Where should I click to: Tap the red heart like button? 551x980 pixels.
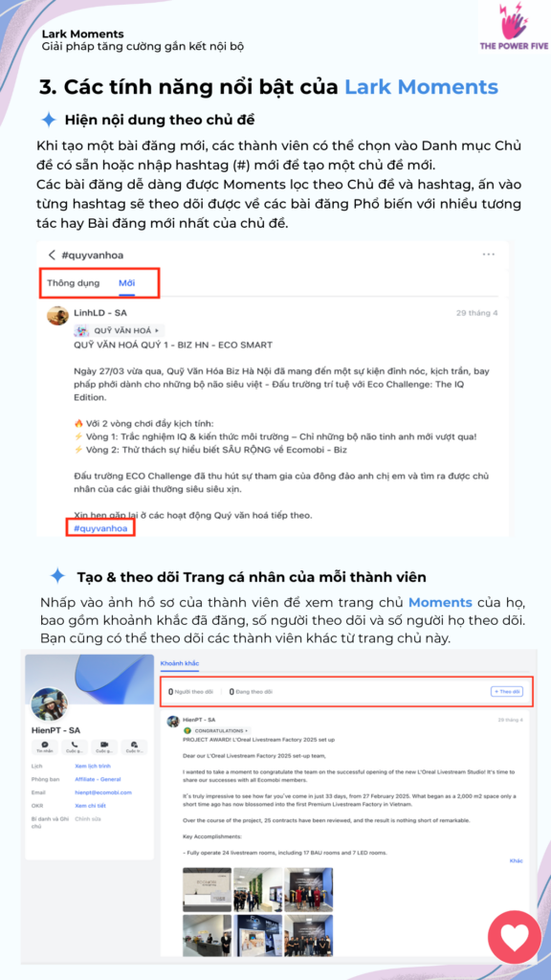(515, 936)
